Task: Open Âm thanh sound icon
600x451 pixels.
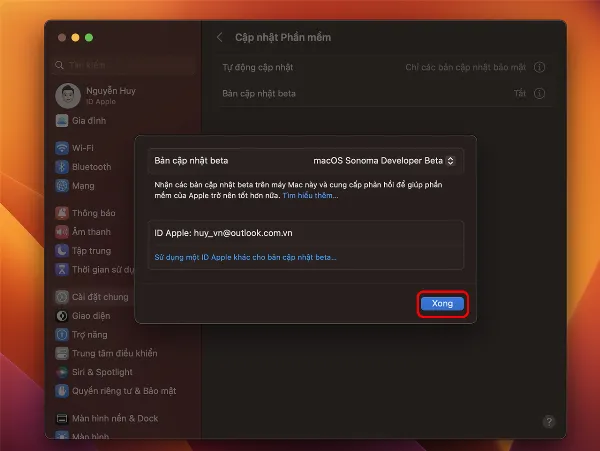Action: pos(62,232)
